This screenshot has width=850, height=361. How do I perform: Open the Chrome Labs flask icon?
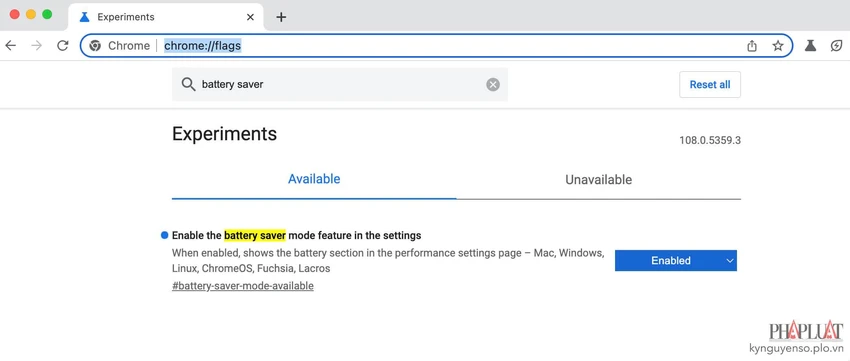tap(810, 46)
